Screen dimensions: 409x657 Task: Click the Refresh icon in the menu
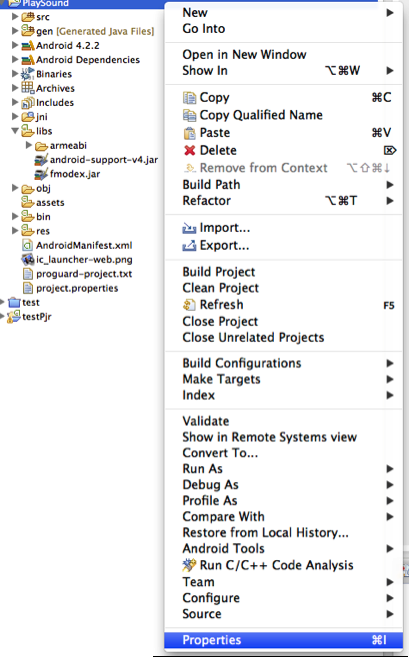click(x=189, y=305)
